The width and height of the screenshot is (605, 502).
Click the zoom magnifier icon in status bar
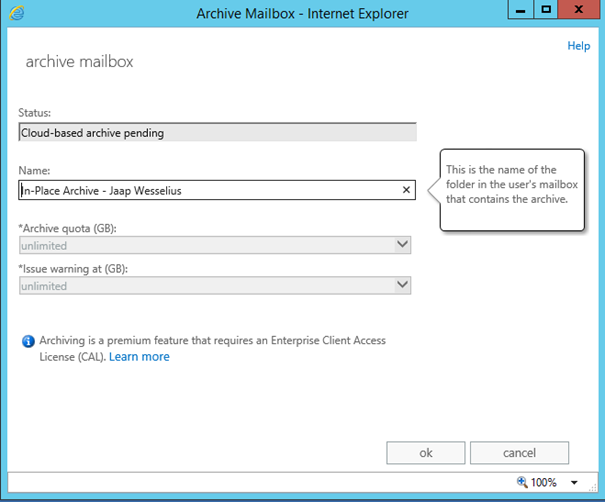pos(522,482)
